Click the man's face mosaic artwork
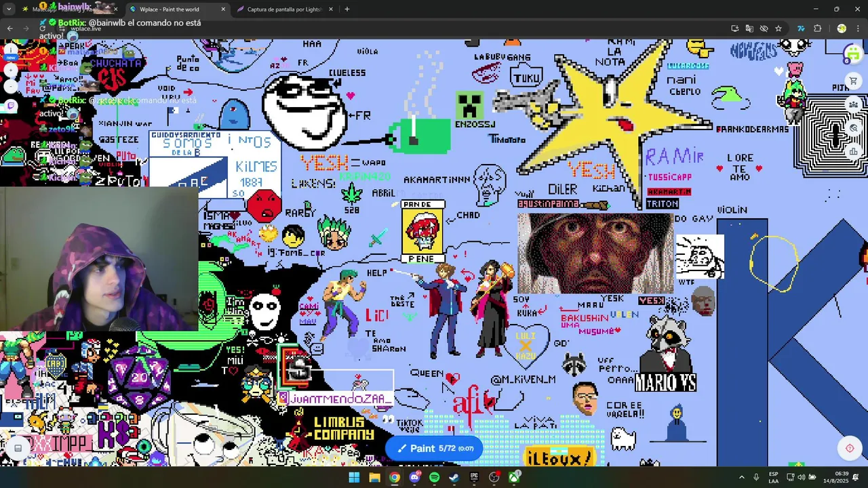 tap(595, 253)
